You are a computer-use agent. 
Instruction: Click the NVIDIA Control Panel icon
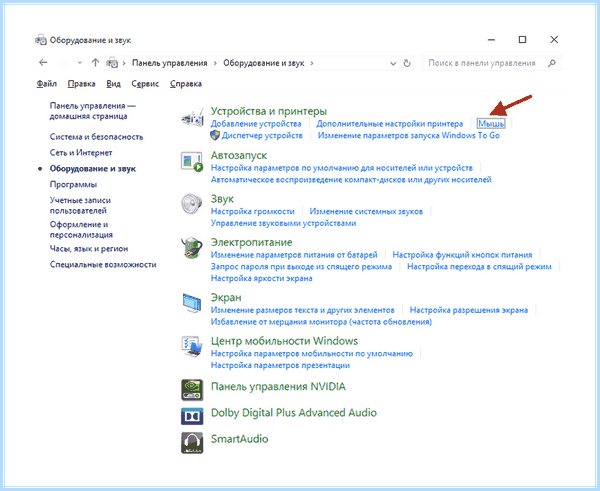coord(192,390)
